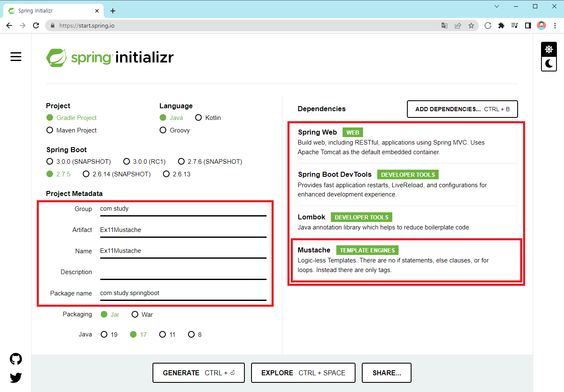Bookmark the page with the star icon

click(471, 25)
